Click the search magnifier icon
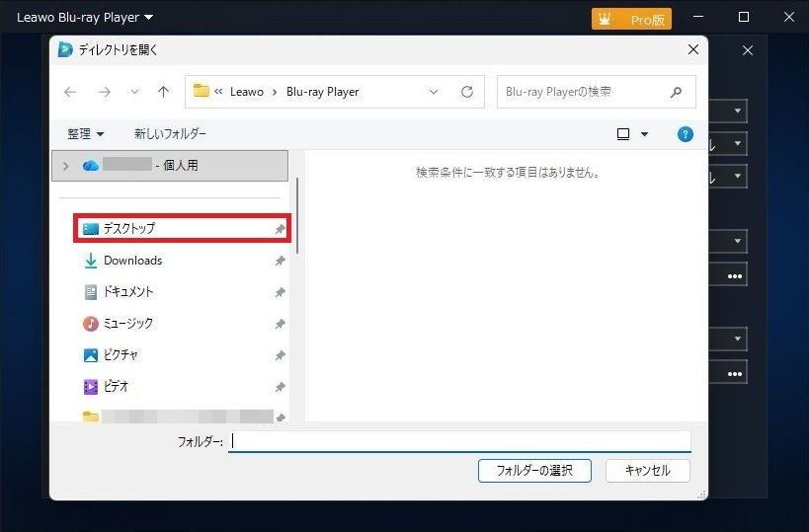 677,92
